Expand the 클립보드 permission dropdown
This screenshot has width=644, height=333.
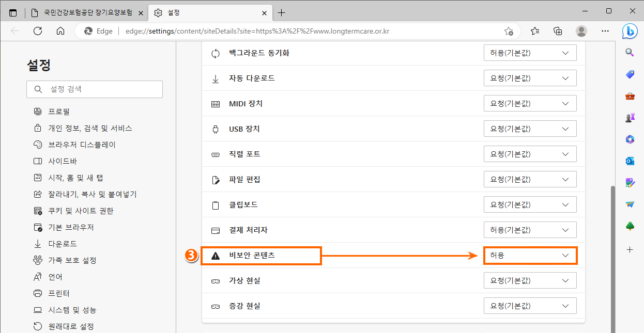click(x=530, y=205)
